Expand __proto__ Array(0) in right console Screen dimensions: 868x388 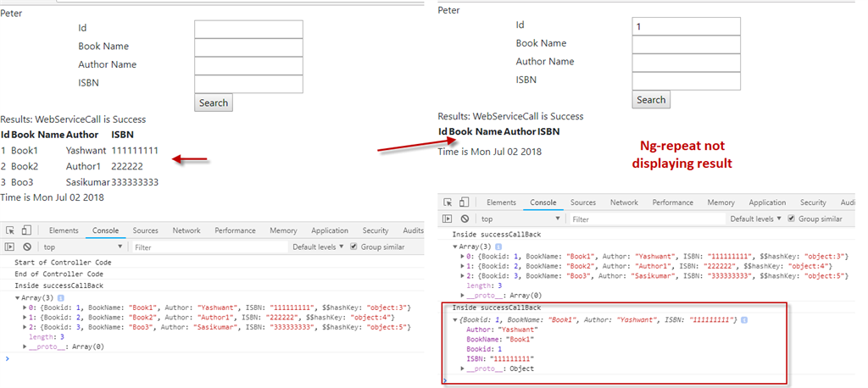tap(463, 295)
